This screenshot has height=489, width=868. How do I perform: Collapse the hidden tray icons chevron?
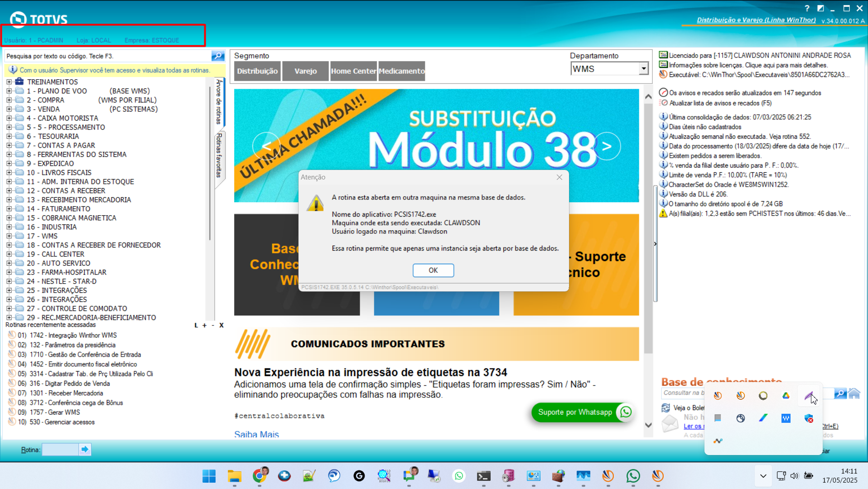(763, 476)
